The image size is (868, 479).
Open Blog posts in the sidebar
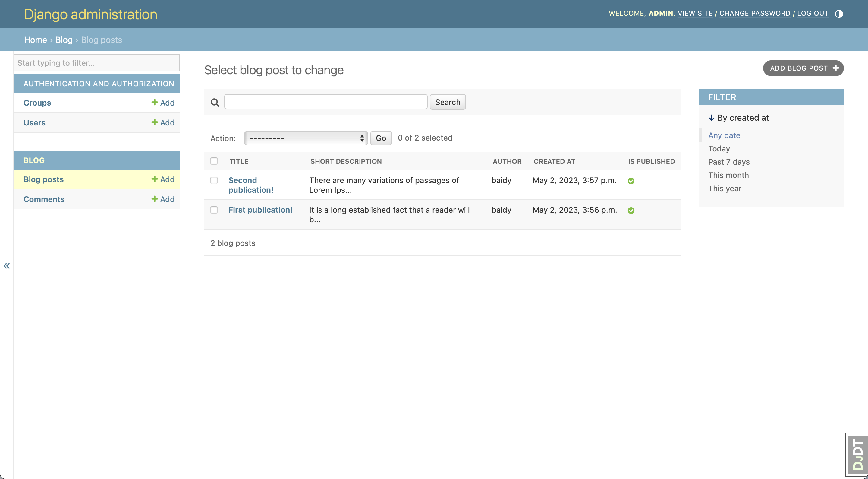(43, 179)
